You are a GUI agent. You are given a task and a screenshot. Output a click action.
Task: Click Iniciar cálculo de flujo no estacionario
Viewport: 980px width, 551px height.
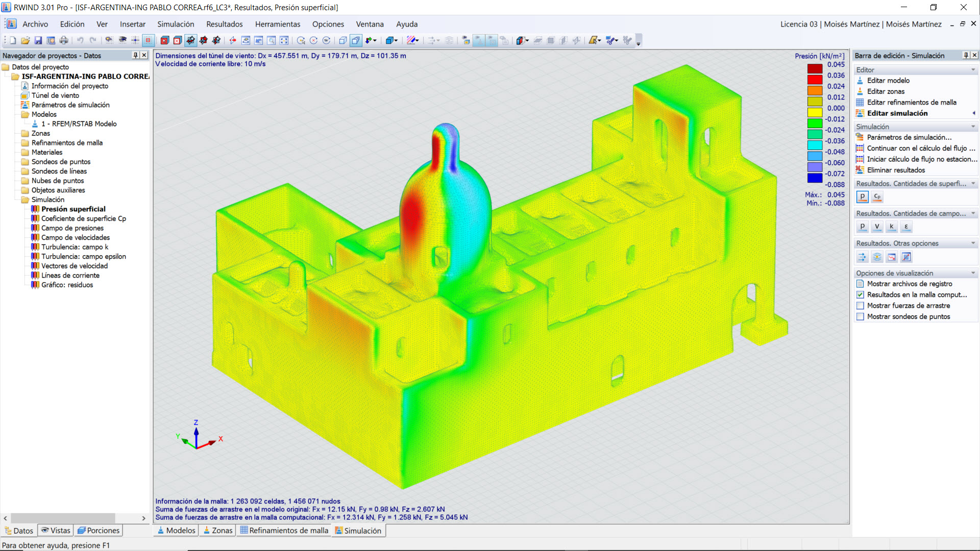tap(919, 159)
